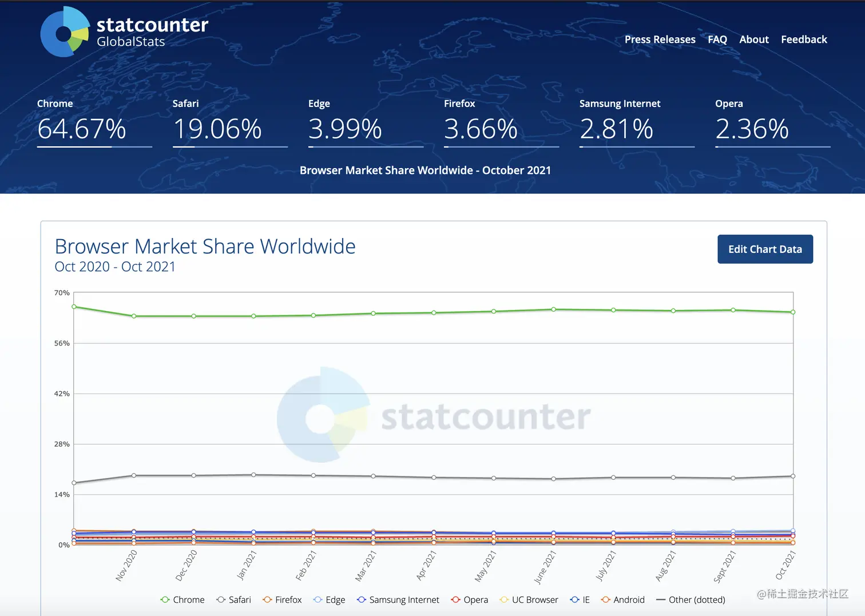
Task: Click the Edit Chart Data button
Action: click(x=765, y=249)
